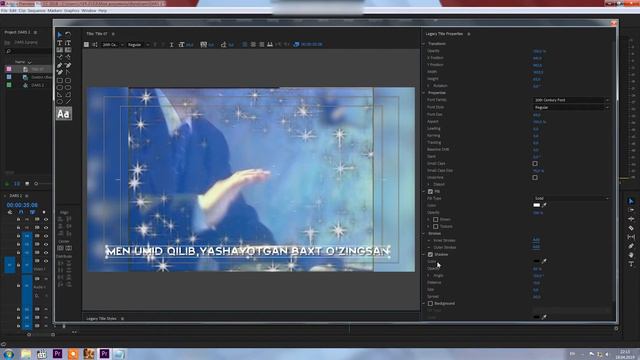Select the Legacy Title Styles tab
Viewport: 640px width, 360px height.
(101, 319)
